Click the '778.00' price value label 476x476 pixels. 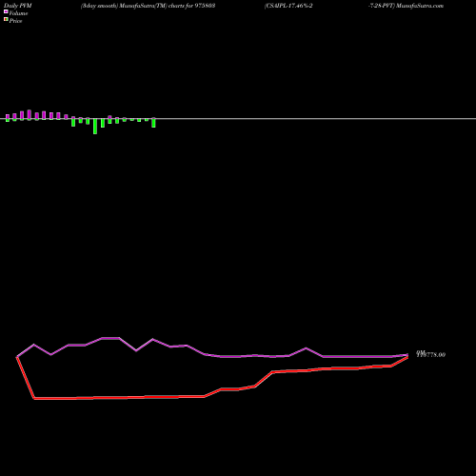pyautogui.click(x=435, y=355)
